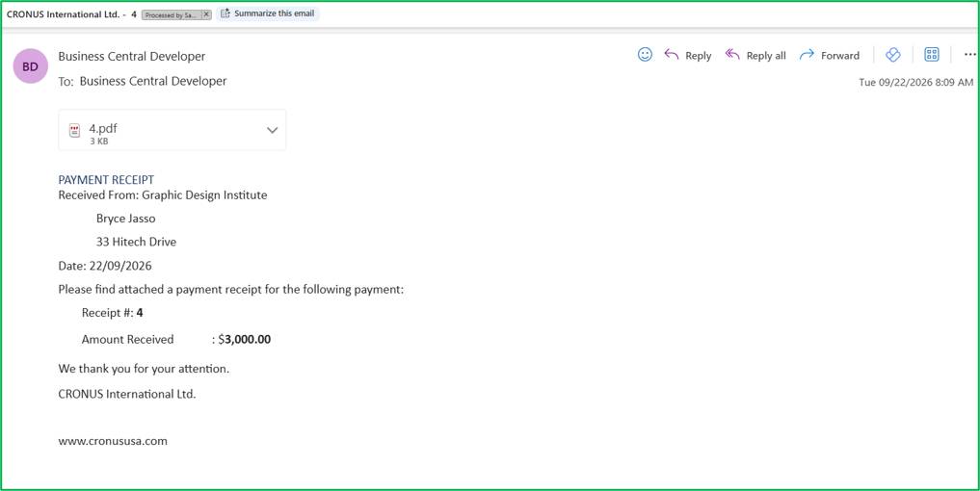The width and height of the screenshot is (980, 491).
Task: Click recipient Business Central Developer in To line
Action: click(x=153, y=81)
